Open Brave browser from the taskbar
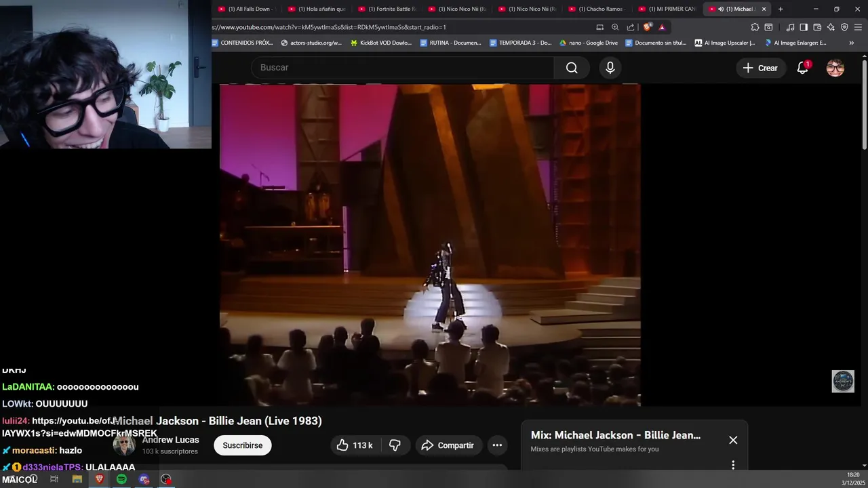The width and height of the screenshot is (868, 488). (x=99, y=479)
